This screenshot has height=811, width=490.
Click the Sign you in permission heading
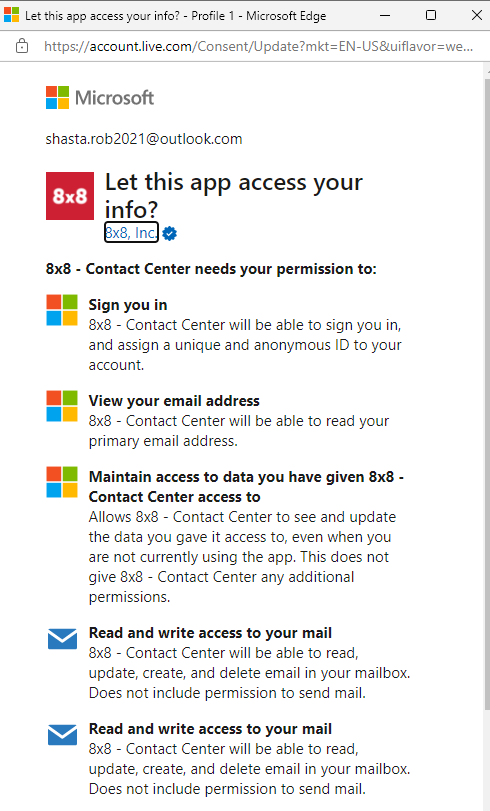(128, 305)
